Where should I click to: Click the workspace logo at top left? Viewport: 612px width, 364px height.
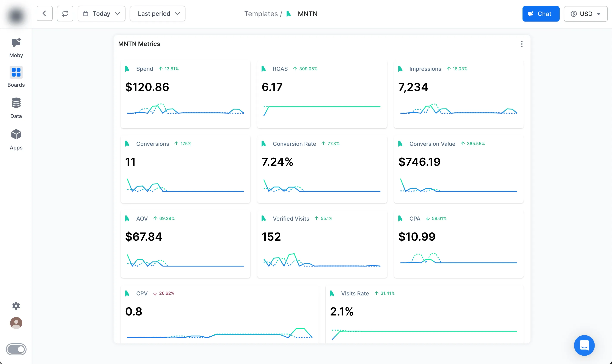point(16,15)
